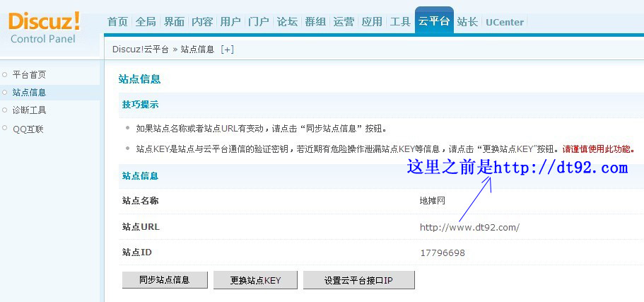
Task: Open 诊断工具 in the sidebar
Action: click(29, 110)
